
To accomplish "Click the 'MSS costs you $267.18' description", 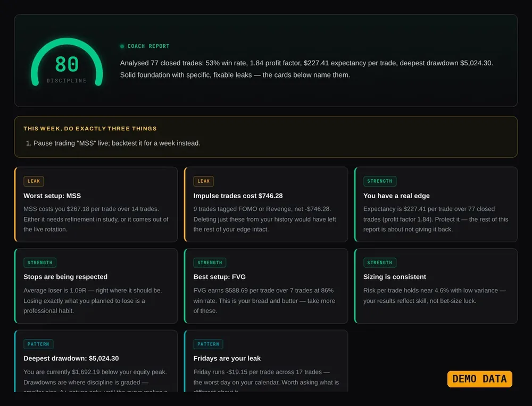I will [96, 219].
